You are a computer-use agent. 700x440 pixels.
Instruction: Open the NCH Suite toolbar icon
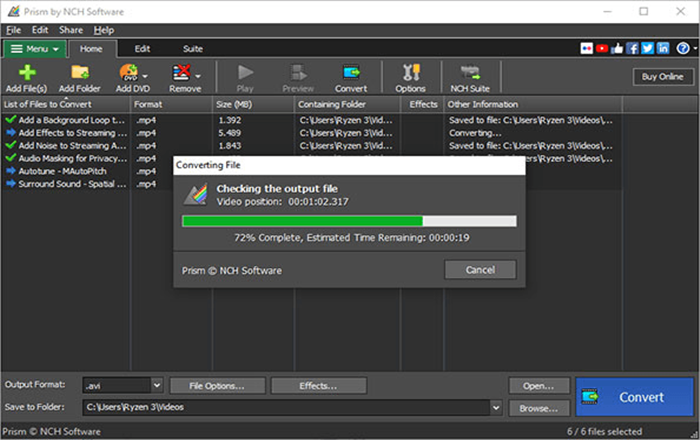(x=470, y=72)
